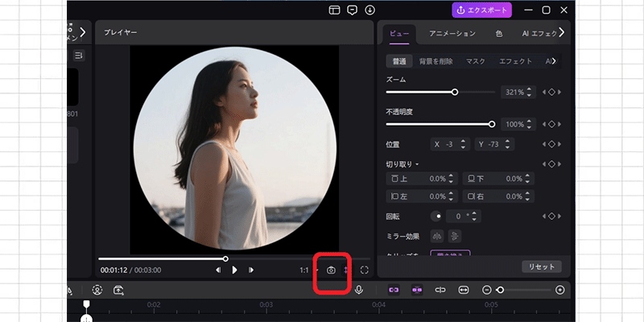The height and width of the screenshot is (322, 644).
Task: Jump to previous ズーム keyframe with left arrow
Action: tap(544, 92)
